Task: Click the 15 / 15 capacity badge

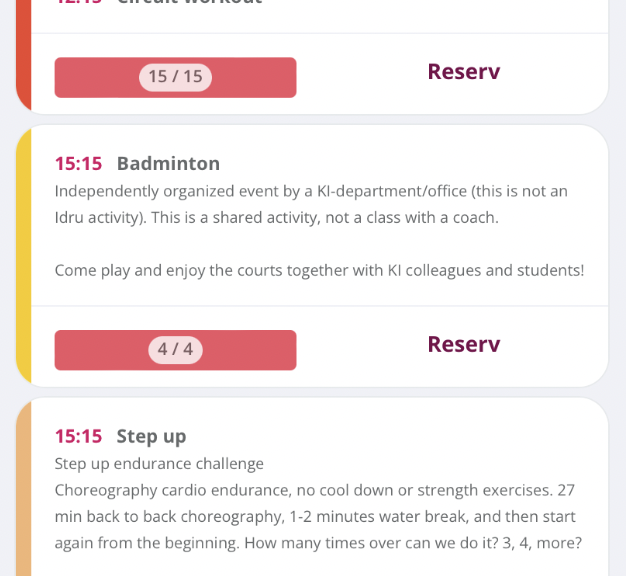Action: 175,77
